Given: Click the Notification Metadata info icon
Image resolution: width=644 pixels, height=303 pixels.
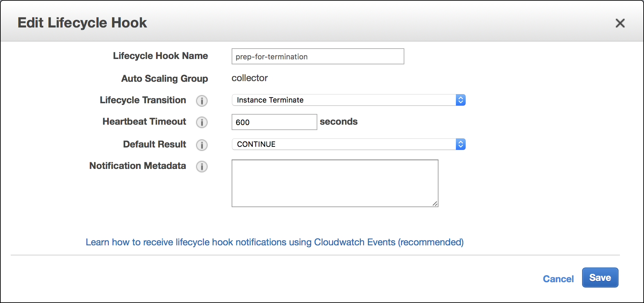Looking at the screenshot, I should pyautogui.click(x=202, y=167).
